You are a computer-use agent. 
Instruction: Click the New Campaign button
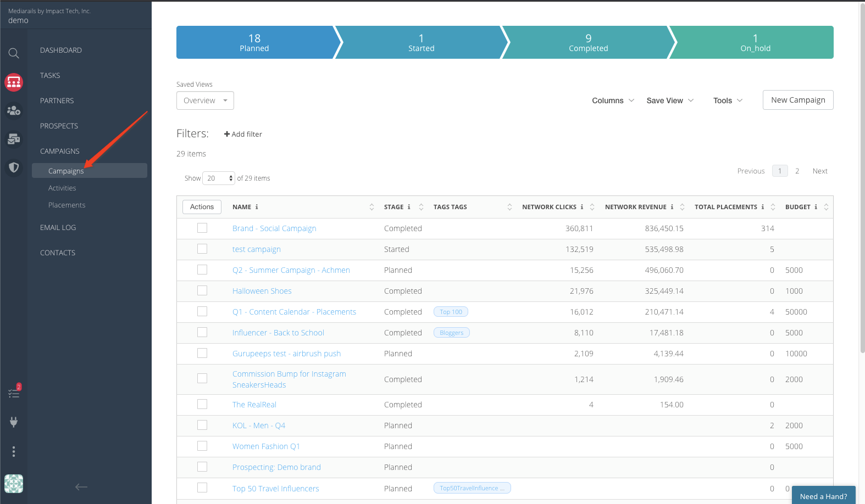point(797,100)
